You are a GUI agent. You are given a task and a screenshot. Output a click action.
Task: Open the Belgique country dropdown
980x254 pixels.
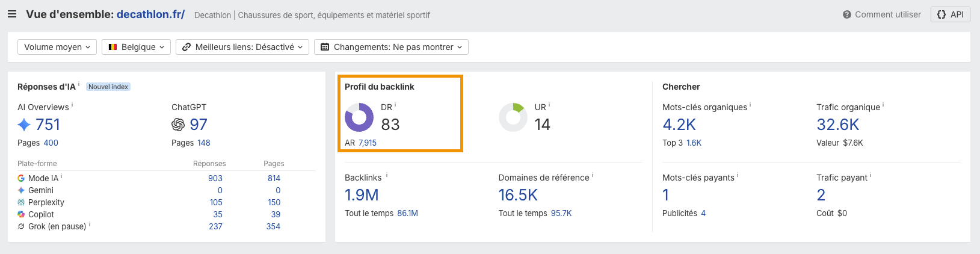coord(137,47)
